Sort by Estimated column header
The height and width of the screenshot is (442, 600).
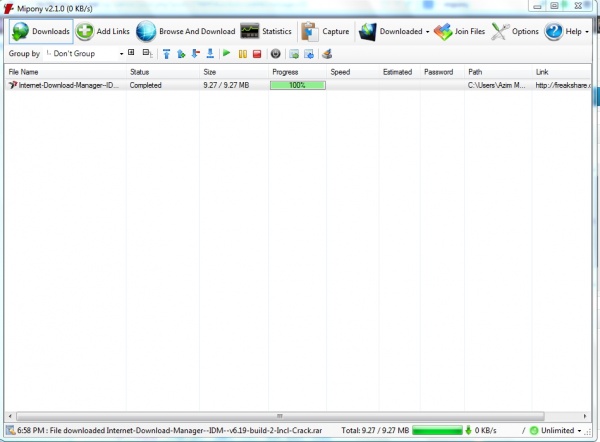point(400,72)
